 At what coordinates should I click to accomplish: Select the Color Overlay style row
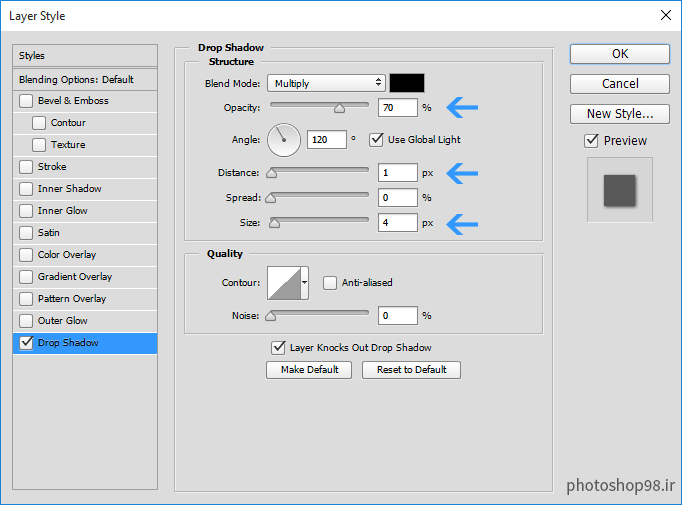pyautogui.click(x=85, y=255)
